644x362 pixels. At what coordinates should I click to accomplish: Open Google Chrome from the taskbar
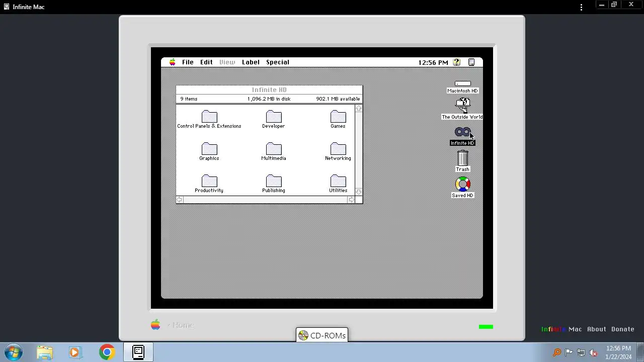pos(107,352)
